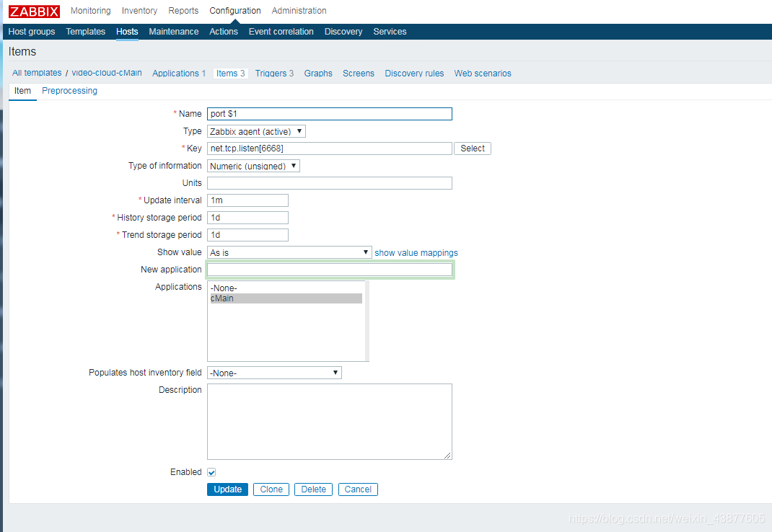
Task: Open the Administration menu
Action: coord(299,10)
